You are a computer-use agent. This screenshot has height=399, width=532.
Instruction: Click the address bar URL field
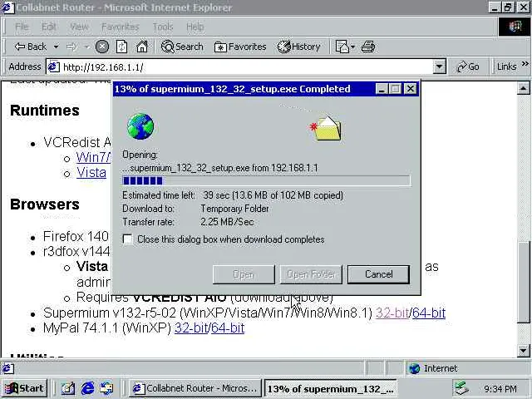pyautogui.click(x=246, y=66)
